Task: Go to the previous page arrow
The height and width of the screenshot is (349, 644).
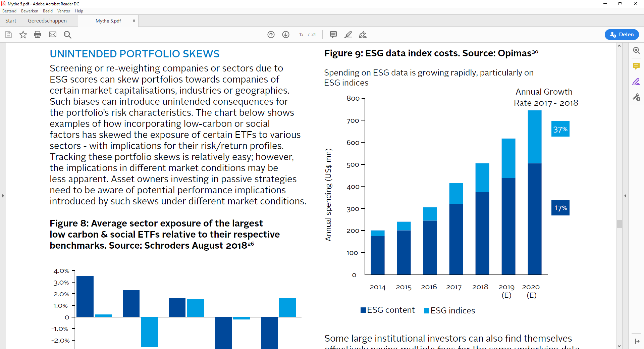Action: [271, 35]
